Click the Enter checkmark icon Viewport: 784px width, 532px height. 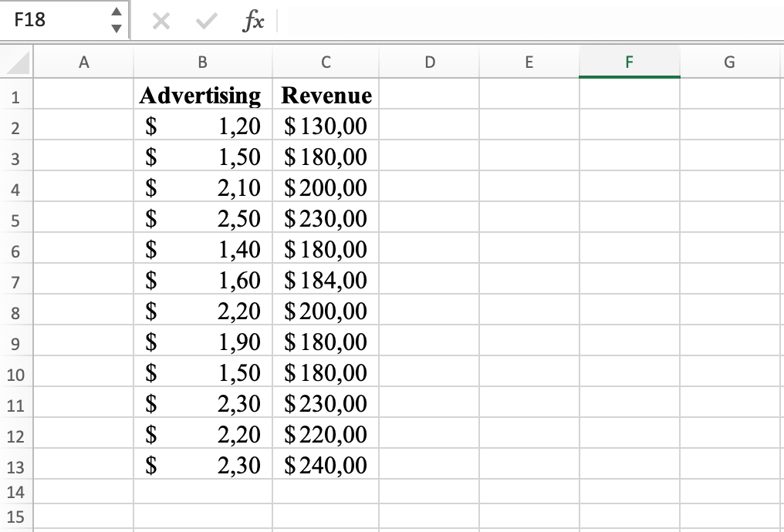204,21
